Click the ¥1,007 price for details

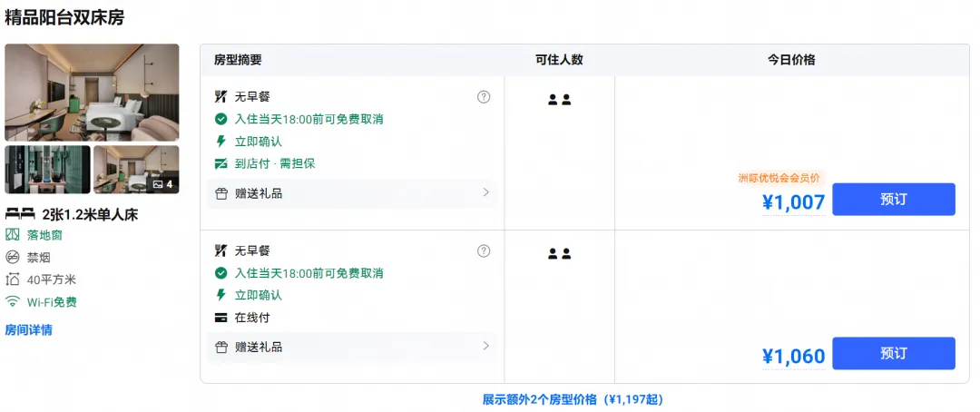point(794,202)
